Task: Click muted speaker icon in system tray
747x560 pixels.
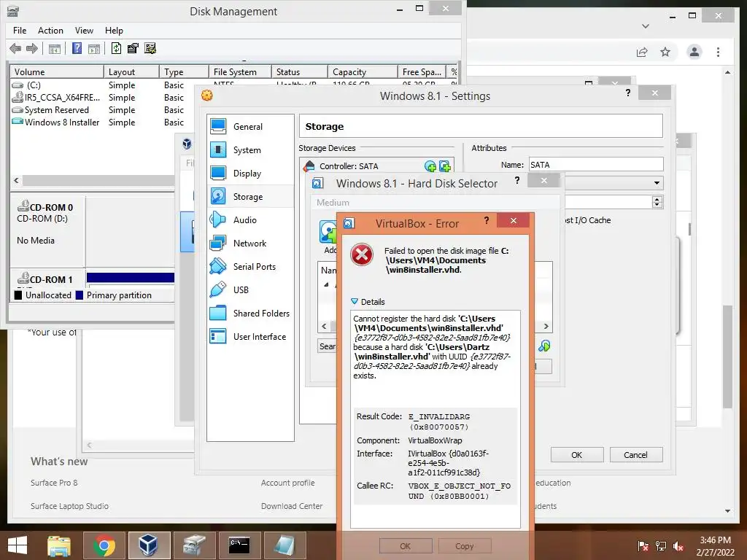Action: point(678,546)
